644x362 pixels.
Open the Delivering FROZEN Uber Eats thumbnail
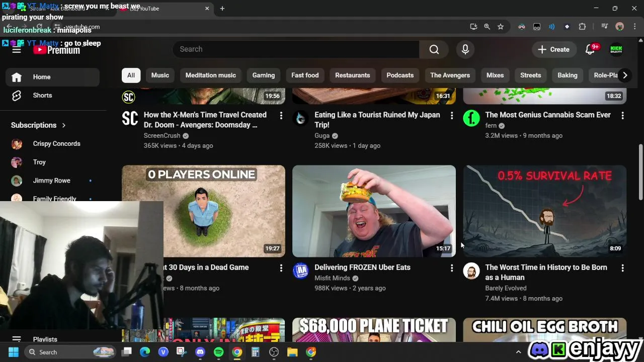click(x=374, y=211)
